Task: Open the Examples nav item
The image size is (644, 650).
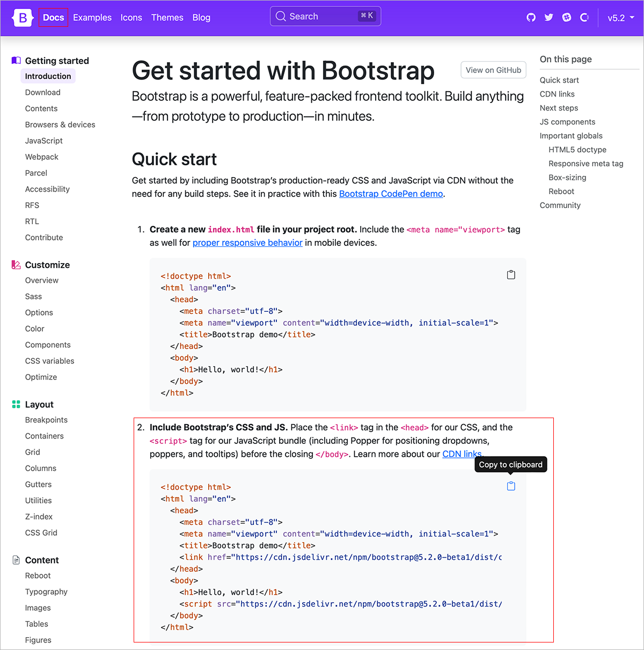Action: (x=92, y=18)
